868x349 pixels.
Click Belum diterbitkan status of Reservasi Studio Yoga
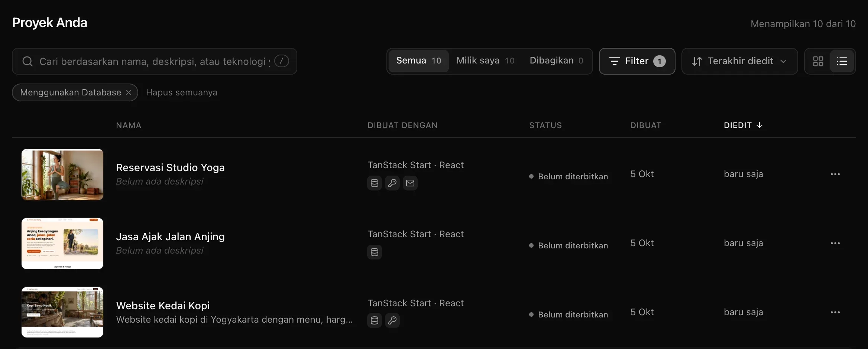click(569, 176)
